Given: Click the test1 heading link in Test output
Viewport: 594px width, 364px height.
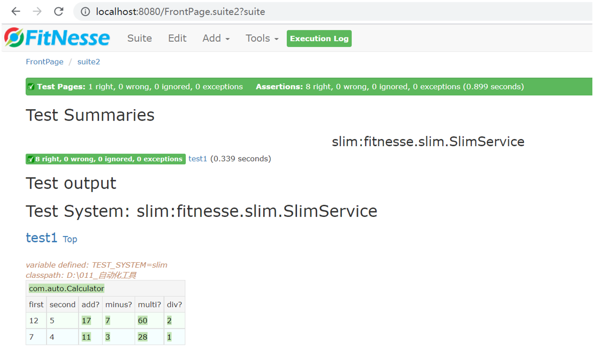Looking at the screenshot, I should point(41,238).
